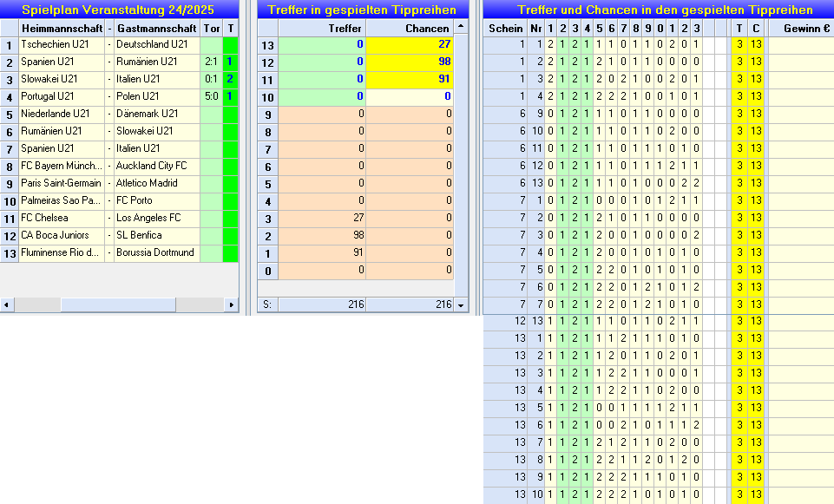Select the Polen U21 cell
This screenshot has height=504, width=834.
(157, 97)
